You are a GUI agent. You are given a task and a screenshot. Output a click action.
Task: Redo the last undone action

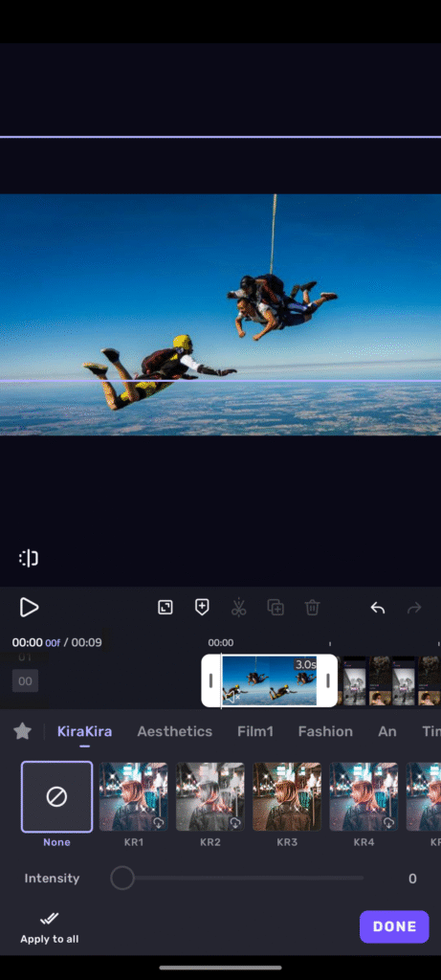point(414,608)
